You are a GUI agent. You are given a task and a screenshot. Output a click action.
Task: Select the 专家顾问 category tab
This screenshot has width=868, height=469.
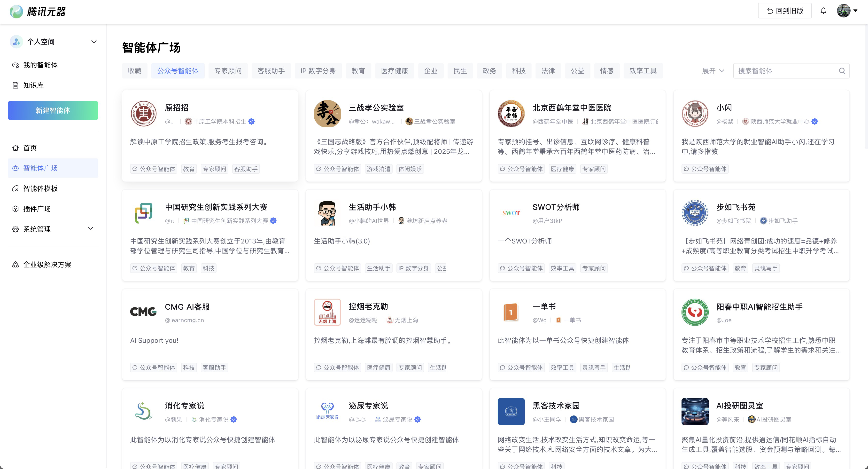[228, 71]
